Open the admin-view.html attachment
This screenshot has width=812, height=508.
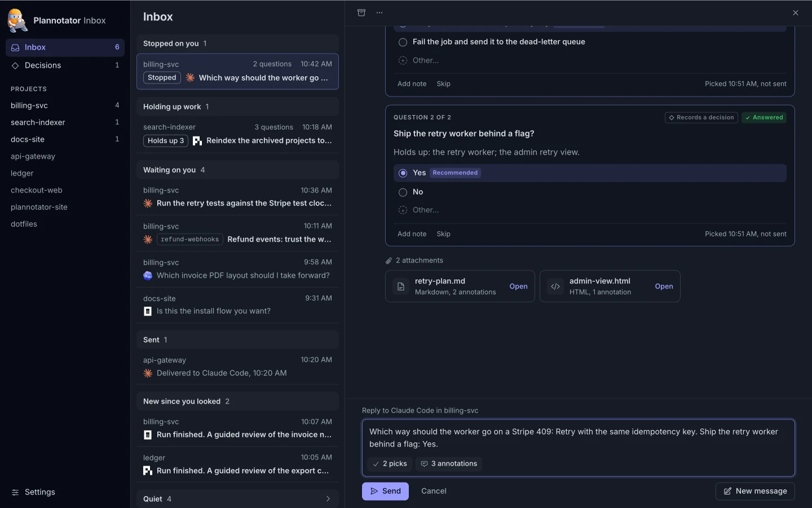pos(664,286)
